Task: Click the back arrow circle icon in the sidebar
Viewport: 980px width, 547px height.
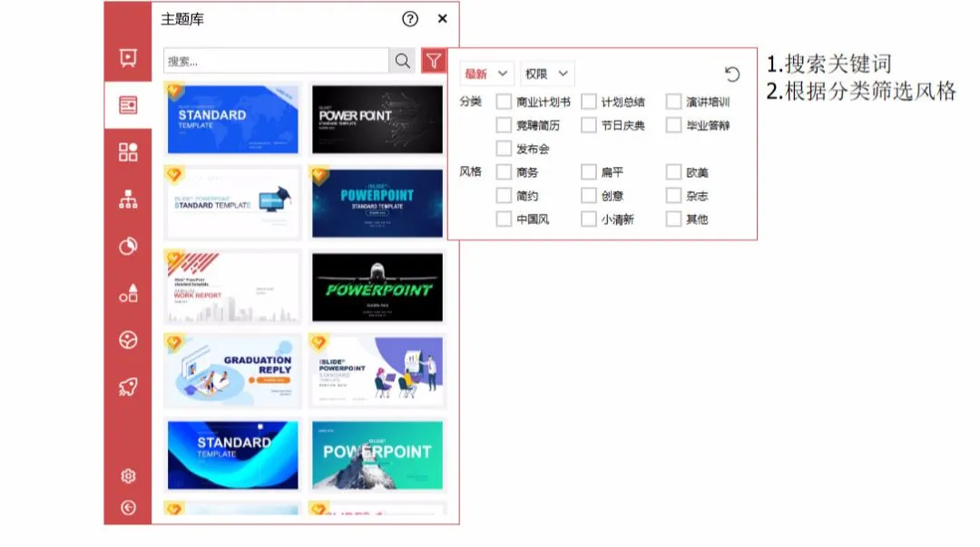Action: tap(128, 508)
